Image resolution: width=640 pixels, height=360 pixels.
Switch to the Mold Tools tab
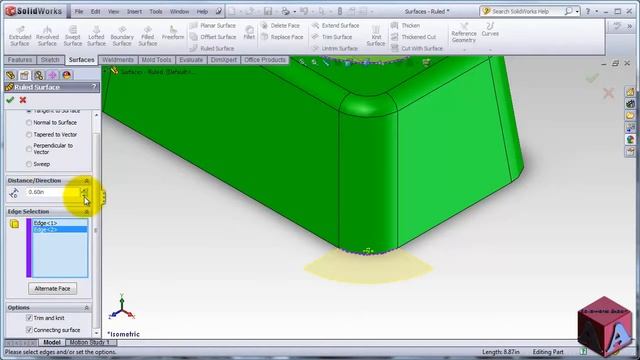click(x=156, y=60)
